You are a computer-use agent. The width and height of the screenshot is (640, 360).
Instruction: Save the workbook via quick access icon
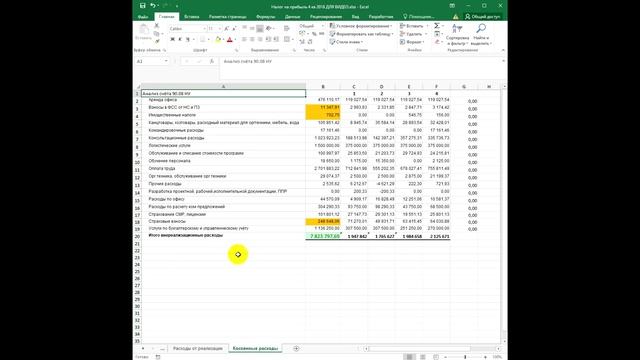pos(142,6)
